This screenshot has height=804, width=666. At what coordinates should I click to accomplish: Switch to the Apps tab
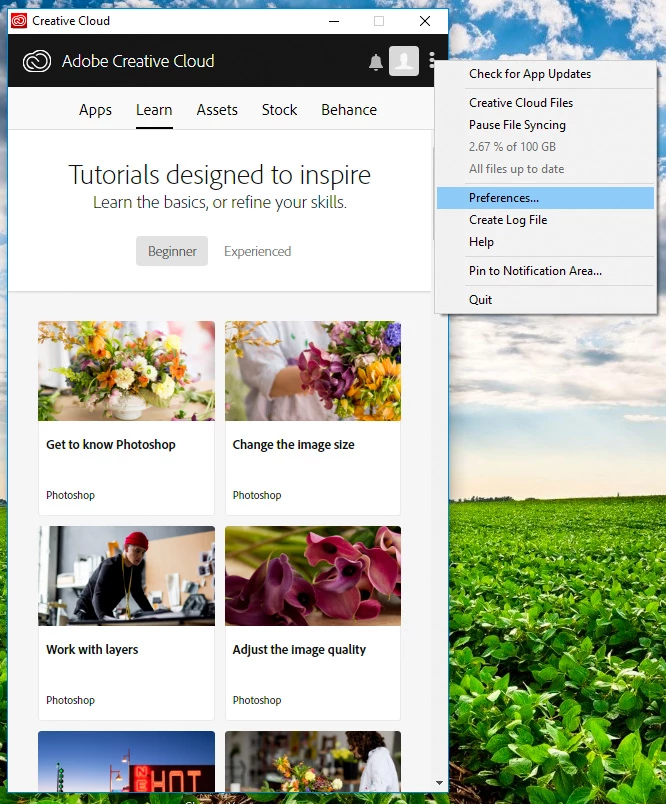click(95, 110)
